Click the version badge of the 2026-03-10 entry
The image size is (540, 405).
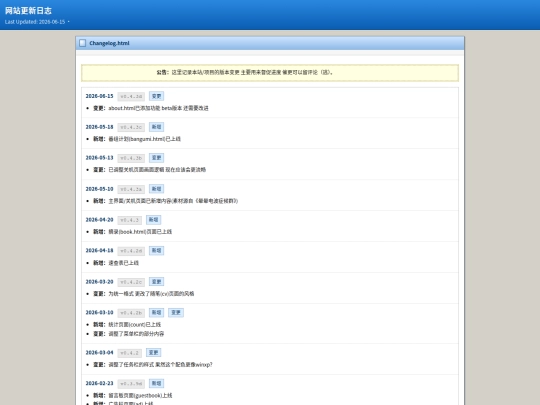pos(131,313)
